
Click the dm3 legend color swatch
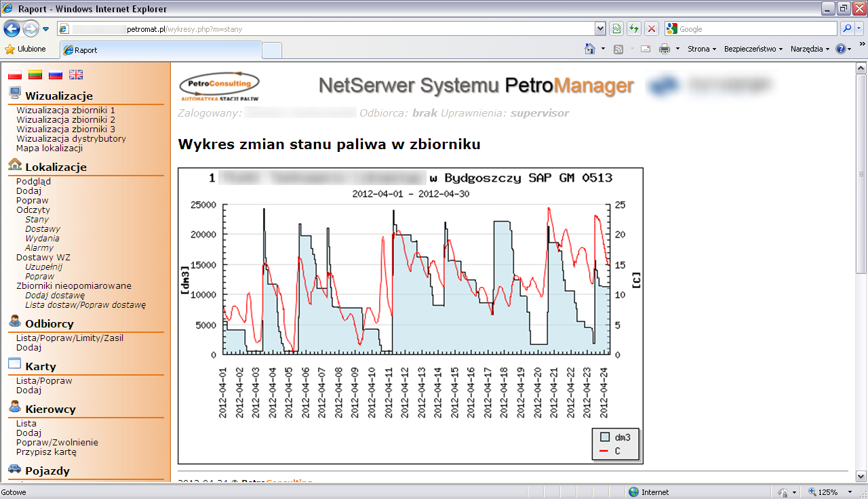coord(605,438)
